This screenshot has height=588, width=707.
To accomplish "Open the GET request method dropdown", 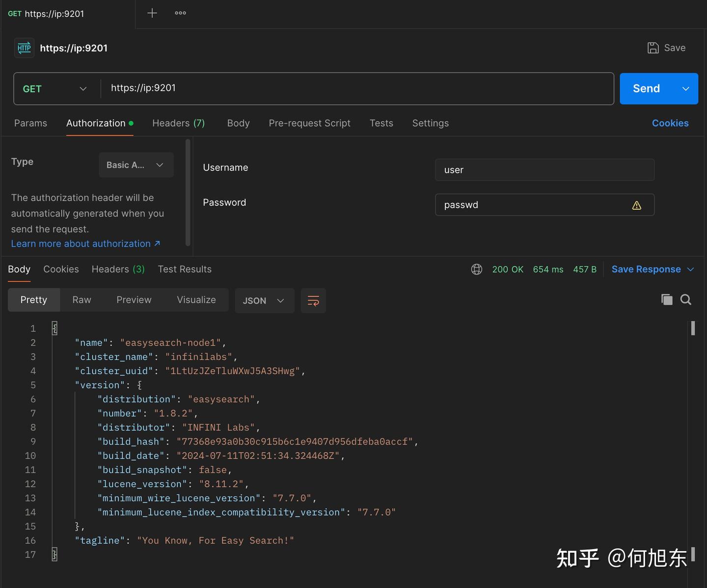I will pos(82,88).
